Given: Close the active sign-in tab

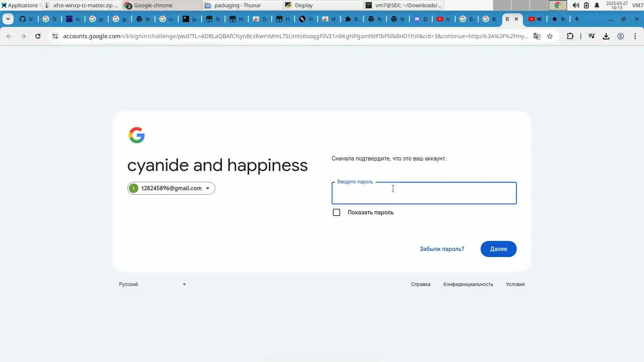Looking at the screenshot, I should pyautogui.click(x=516, y=19).
